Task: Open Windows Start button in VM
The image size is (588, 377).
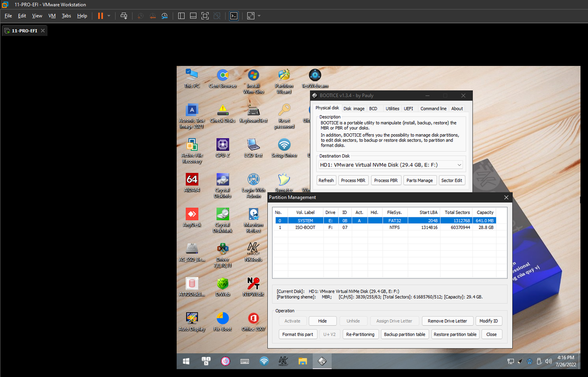Action: (x=186, y=361)
